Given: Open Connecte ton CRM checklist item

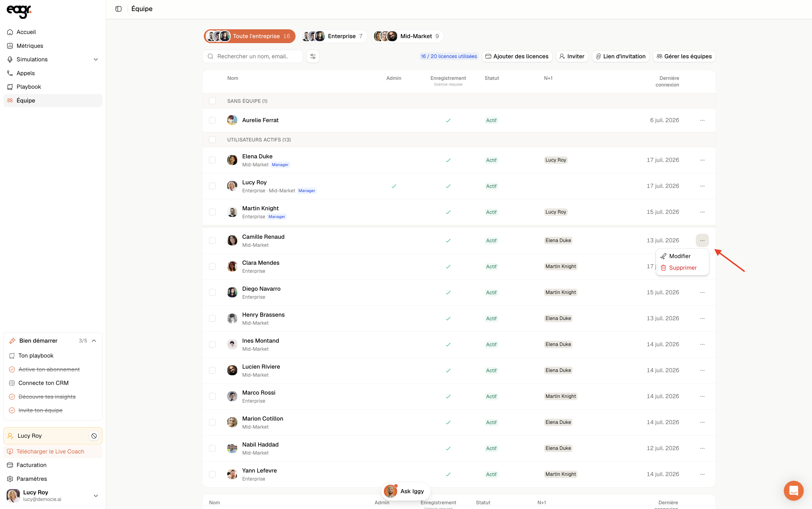Looking at the screenshot, I should click(x=53, y=383).
